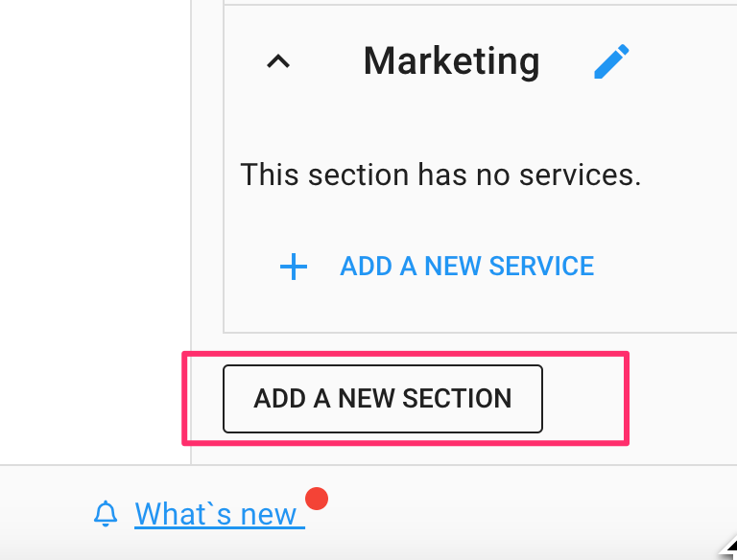
Task: Click the plus icon for new service
Action: pyautogui.click(x=293, y=267)
